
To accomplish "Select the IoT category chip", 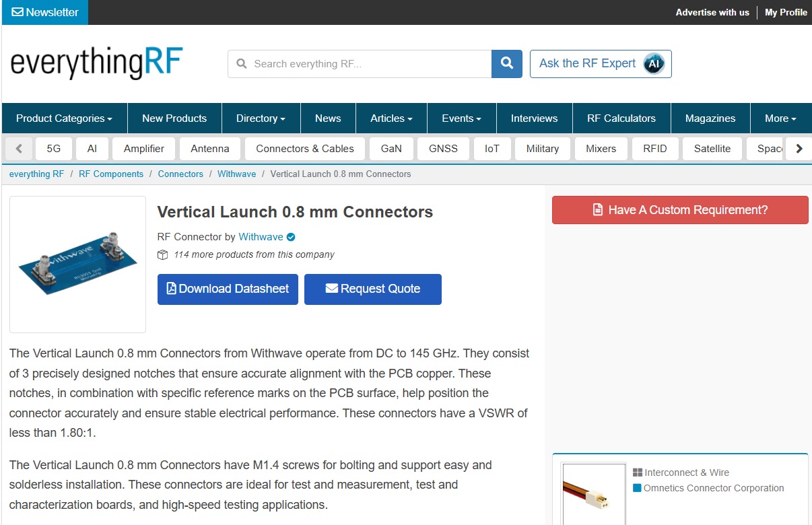I will 492,149.
